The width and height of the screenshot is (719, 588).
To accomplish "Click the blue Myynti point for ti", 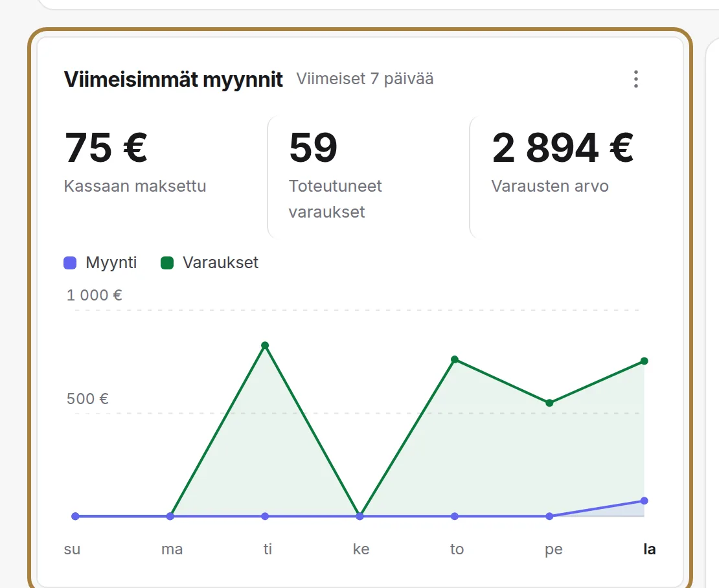I will (265, 516).
